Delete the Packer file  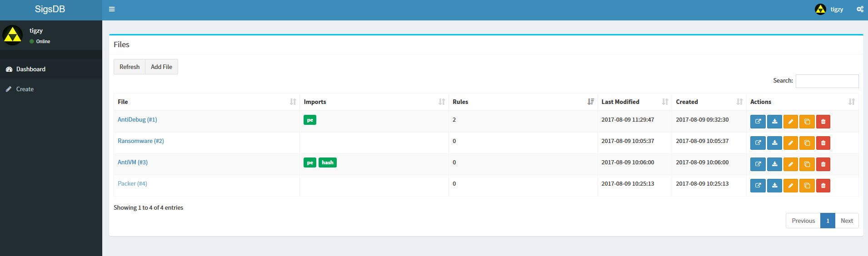tap(823, 186)
